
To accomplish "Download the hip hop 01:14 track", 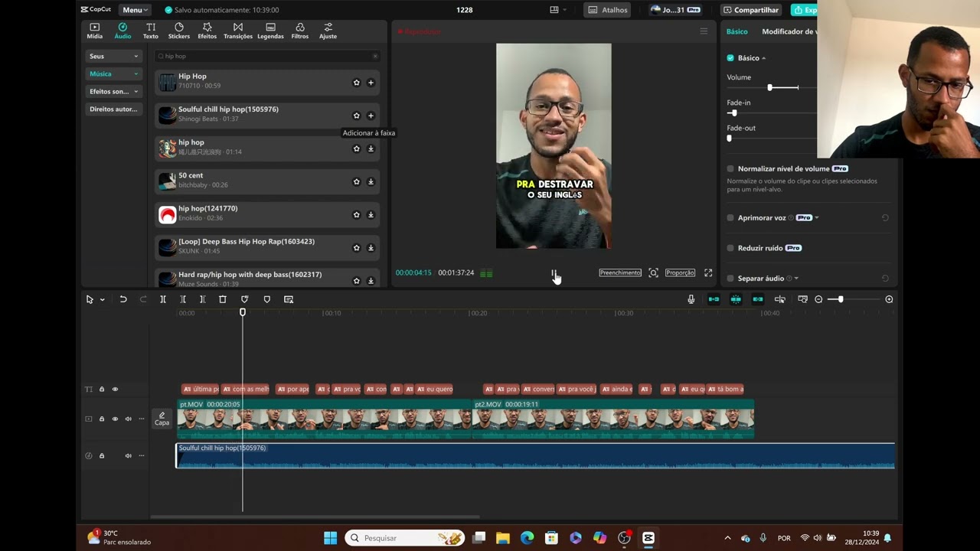I will pos(371,148).
